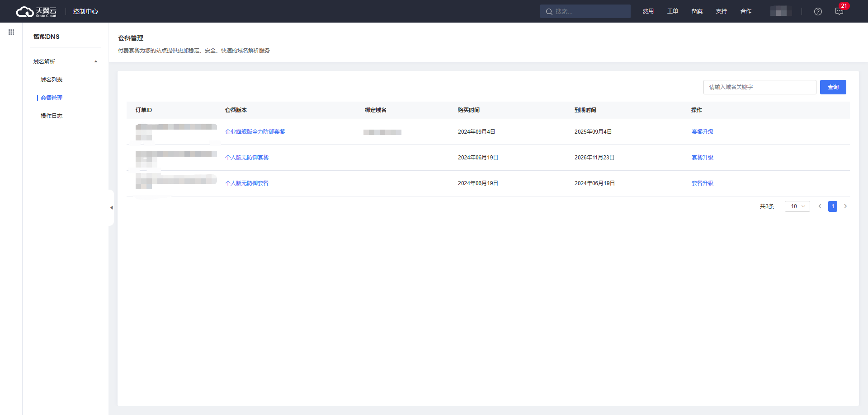
Task: Click the 查询 button
Action: coord(833,87)
